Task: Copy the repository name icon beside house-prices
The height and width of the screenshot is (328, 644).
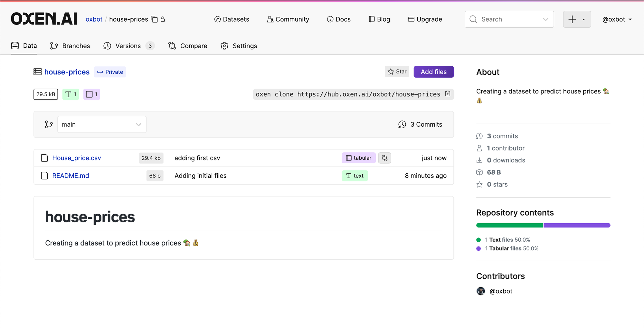Action: point(155,19)
